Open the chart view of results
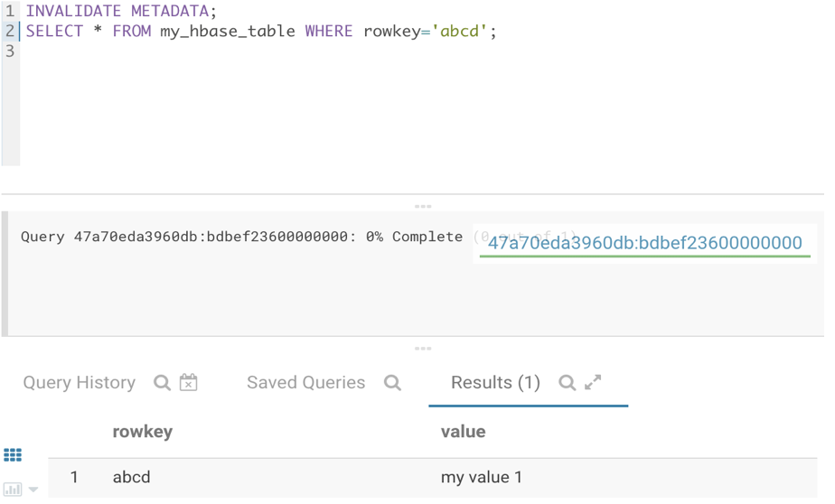This screenshot has height=504, width=835. (x=13, y=490)
